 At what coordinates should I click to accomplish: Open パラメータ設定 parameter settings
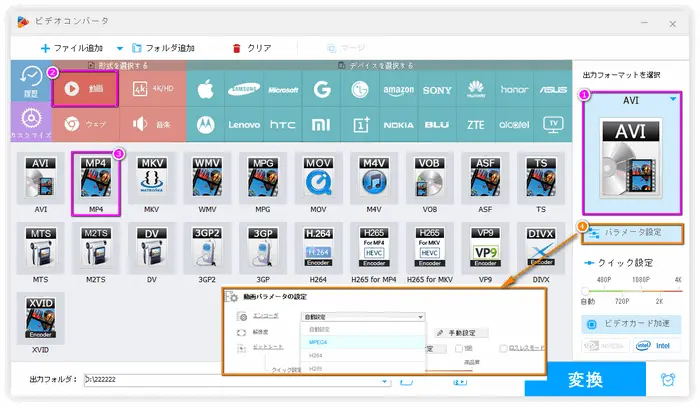pos(631,232)
